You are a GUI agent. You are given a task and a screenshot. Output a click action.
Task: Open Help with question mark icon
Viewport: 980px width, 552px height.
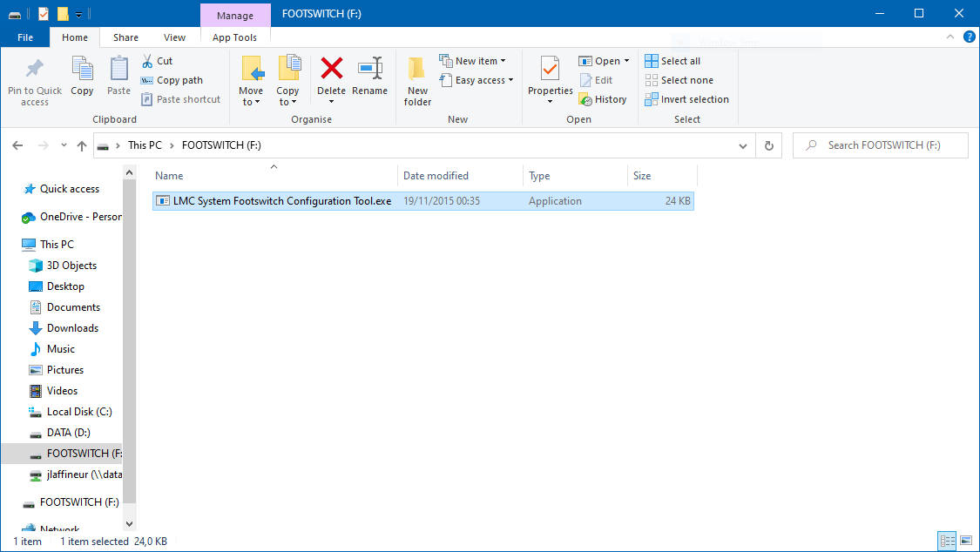[969, 37]
